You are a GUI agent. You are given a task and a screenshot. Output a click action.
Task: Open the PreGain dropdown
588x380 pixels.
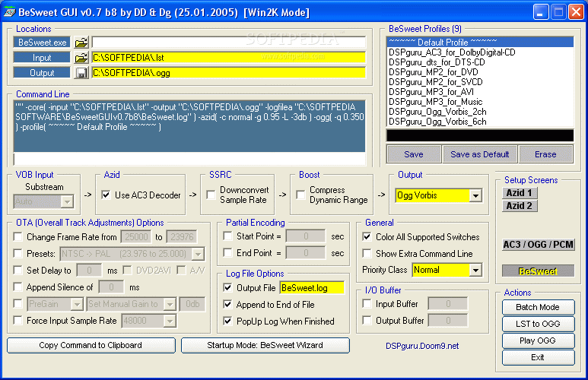click(77, 304)
